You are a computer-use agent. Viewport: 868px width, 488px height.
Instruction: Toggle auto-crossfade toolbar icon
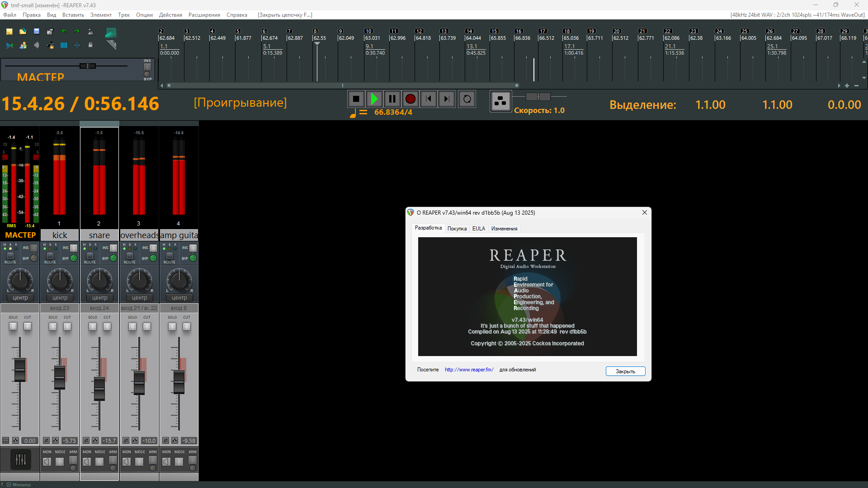(9, 45)
